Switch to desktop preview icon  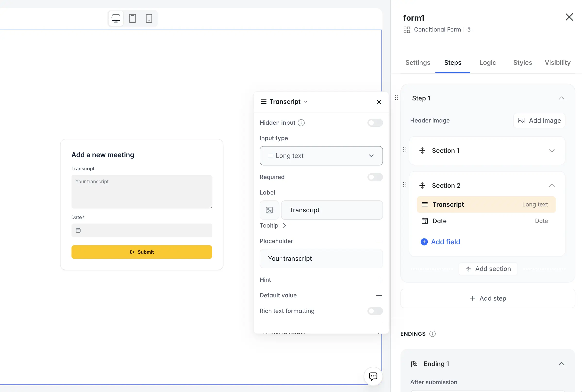116,18
